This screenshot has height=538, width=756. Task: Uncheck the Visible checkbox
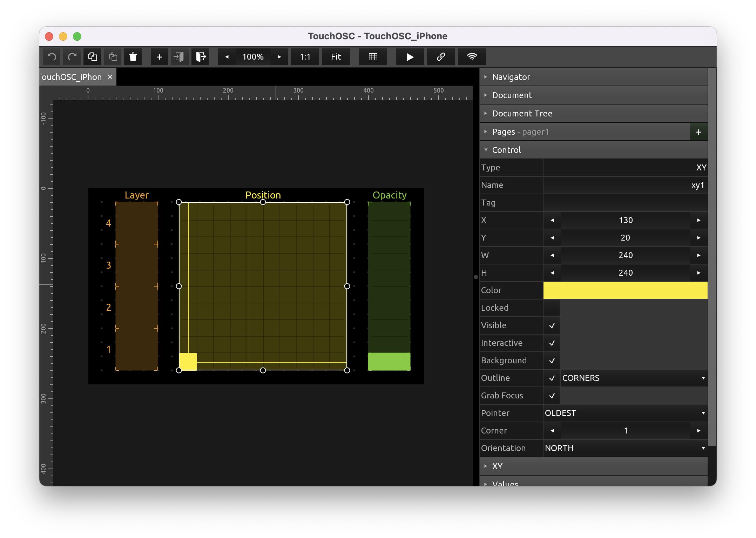coord(552,325)
